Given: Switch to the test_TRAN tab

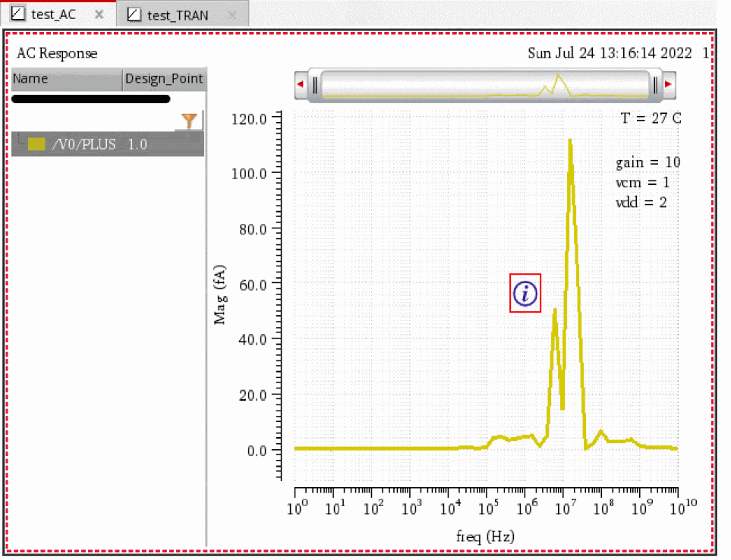Looking at the screenshot, I should tap(178, 15).
